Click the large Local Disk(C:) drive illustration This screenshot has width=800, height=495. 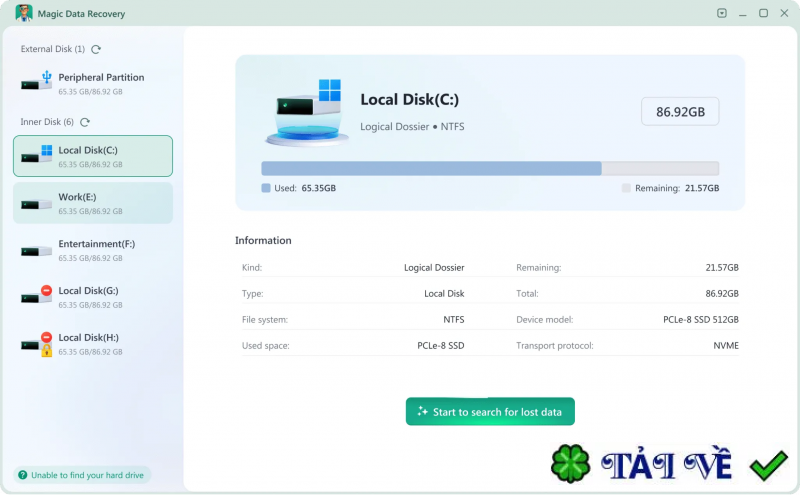coord(307,113)
